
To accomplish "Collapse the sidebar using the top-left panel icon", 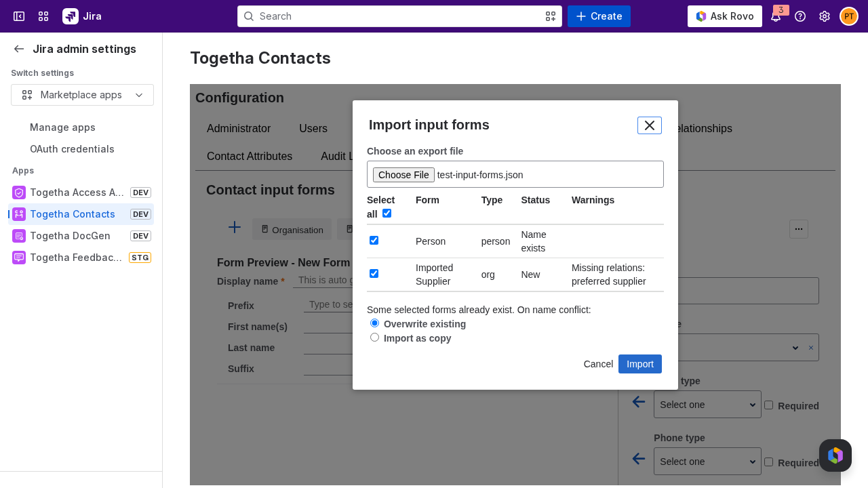I will point(19,16).
